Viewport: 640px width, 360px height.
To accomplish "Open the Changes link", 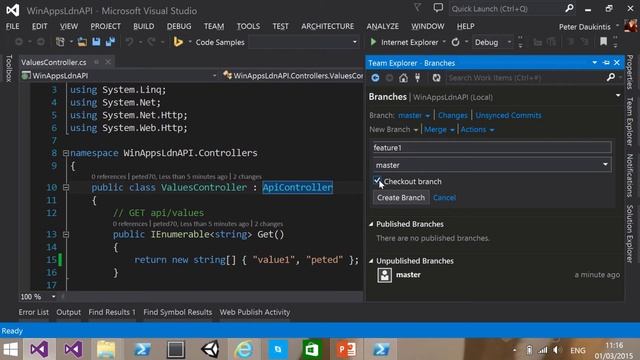I will click(453, 116).
